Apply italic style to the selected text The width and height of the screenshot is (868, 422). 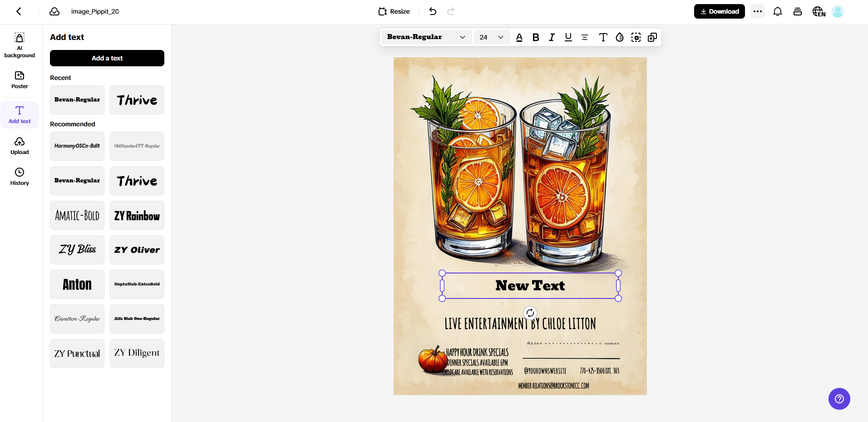point(551,37)
